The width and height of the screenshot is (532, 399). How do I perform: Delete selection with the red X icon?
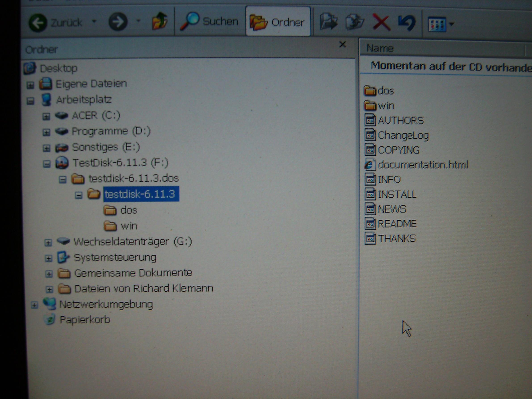[381, 23]
